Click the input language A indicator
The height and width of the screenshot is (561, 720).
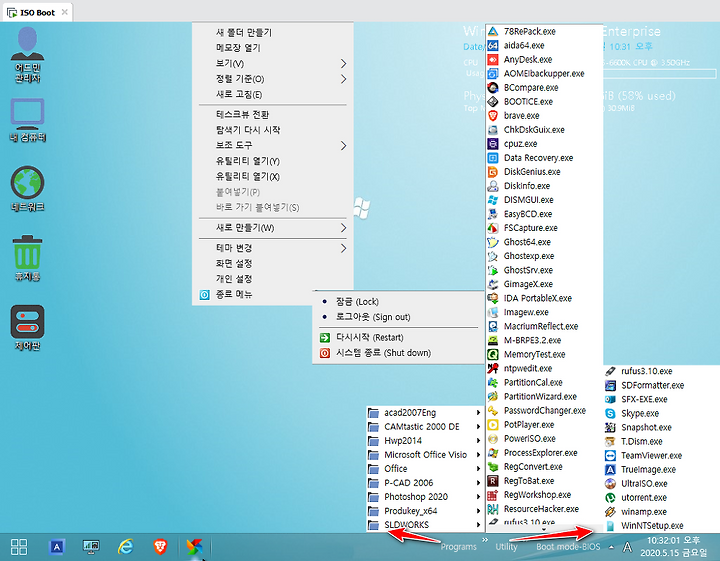pos(627,547)
